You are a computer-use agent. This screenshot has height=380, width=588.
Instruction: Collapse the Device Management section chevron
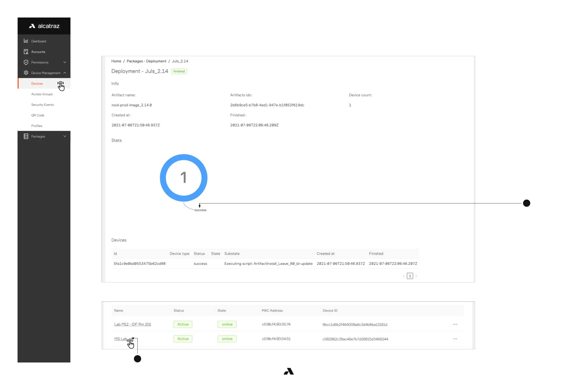[x=65, y=73]
